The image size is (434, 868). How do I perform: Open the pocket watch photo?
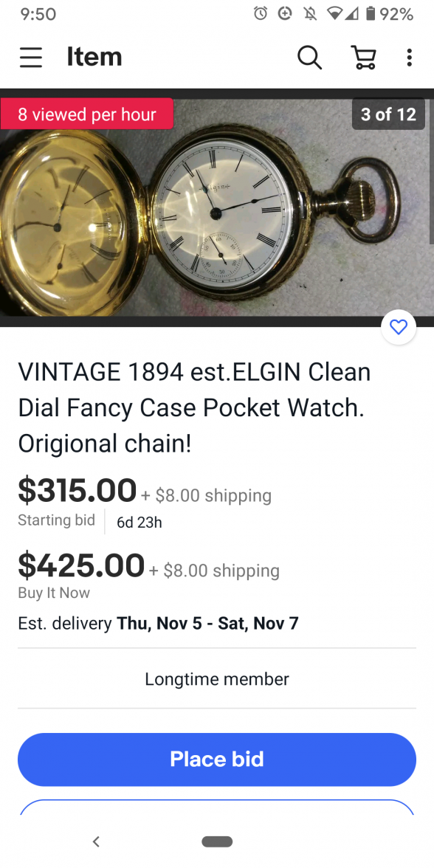click(x=217, y=207)
